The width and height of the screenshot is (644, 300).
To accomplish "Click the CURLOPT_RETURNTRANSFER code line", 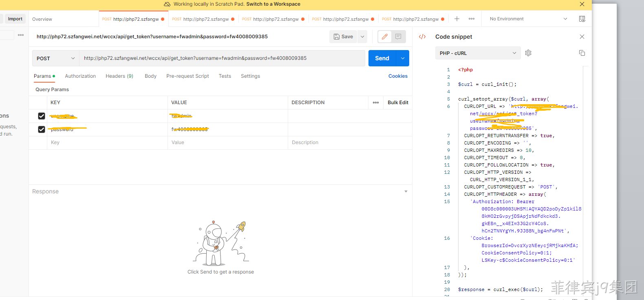I will 509,136.
